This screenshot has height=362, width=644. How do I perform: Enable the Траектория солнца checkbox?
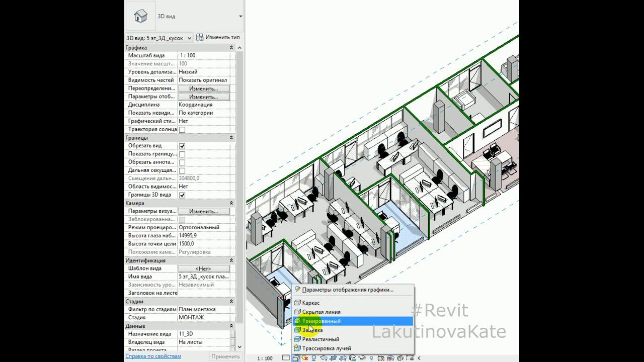click(182, 130)
